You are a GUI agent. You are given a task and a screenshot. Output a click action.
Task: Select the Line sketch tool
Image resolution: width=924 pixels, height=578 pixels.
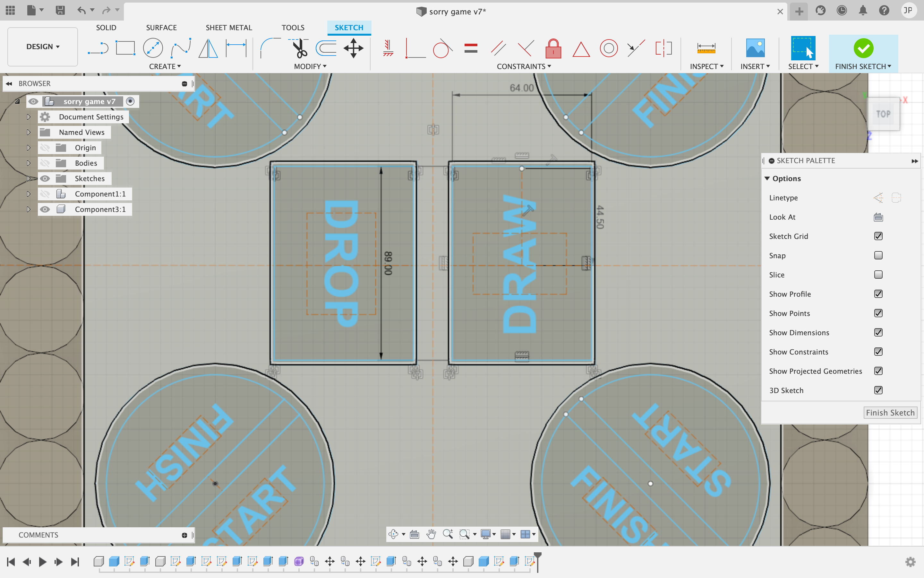(98, 48)
